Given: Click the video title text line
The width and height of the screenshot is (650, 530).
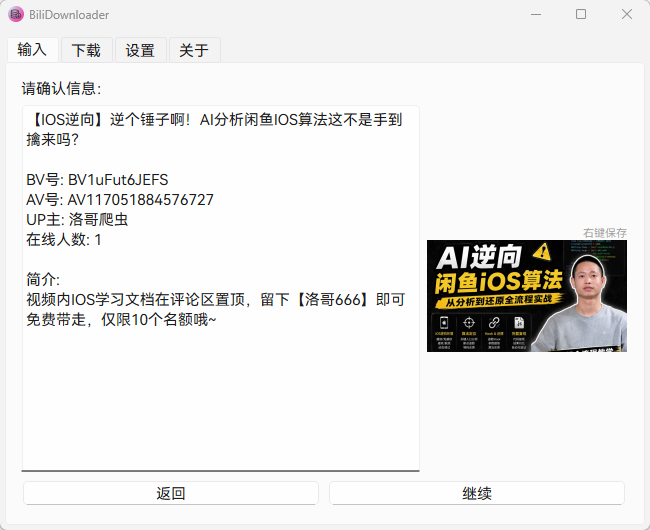Looking at the screenshot, I should pyautogui.click(x=214, y=130).
